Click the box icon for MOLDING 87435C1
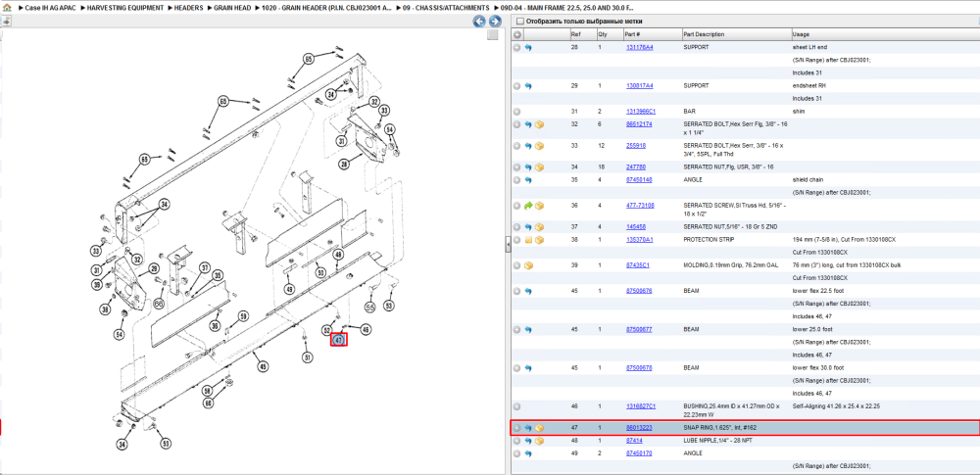 tap(528, 265)
